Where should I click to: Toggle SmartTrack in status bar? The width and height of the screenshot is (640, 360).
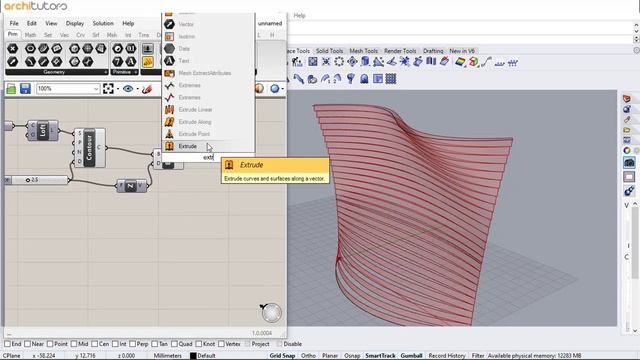[380, 356]
